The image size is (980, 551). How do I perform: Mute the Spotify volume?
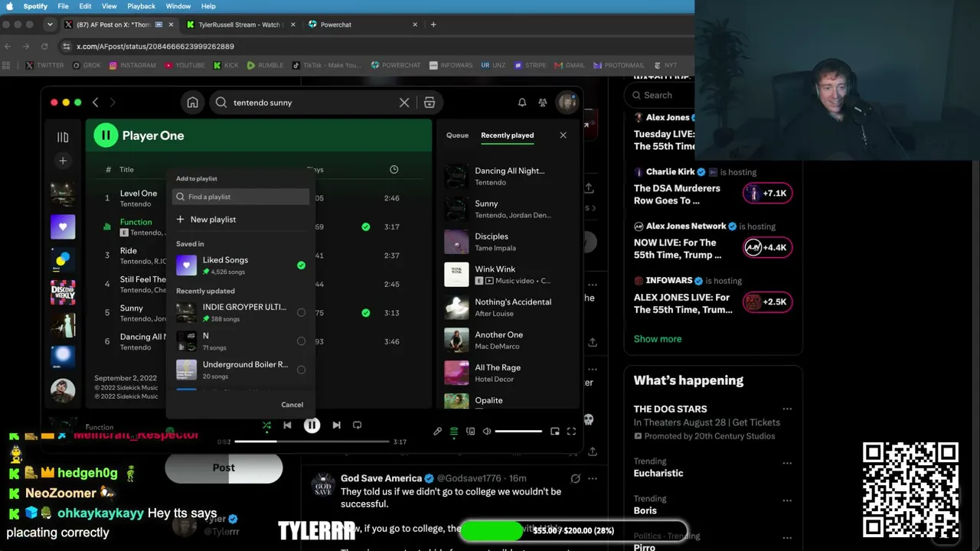point(487,432)
